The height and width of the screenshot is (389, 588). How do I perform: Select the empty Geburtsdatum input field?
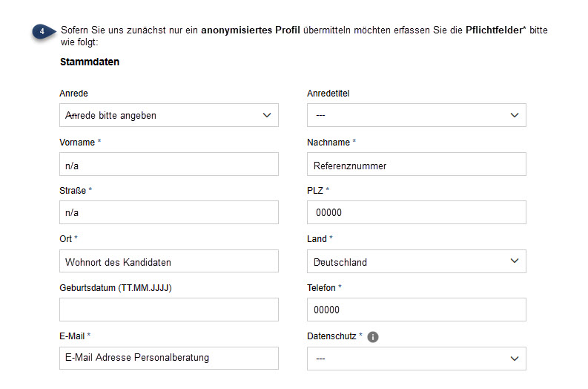tap(169, 310)
